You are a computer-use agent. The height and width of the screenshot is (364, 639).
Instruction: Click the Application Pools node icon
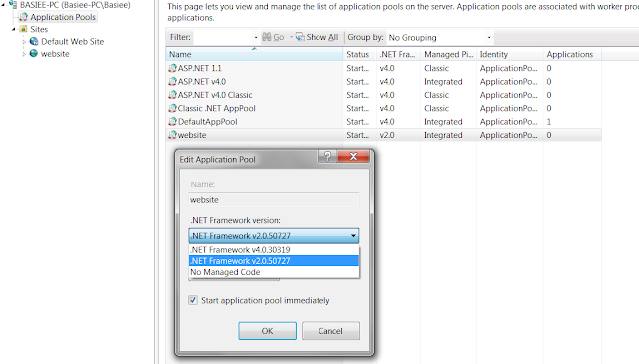[x=24, y=17]
